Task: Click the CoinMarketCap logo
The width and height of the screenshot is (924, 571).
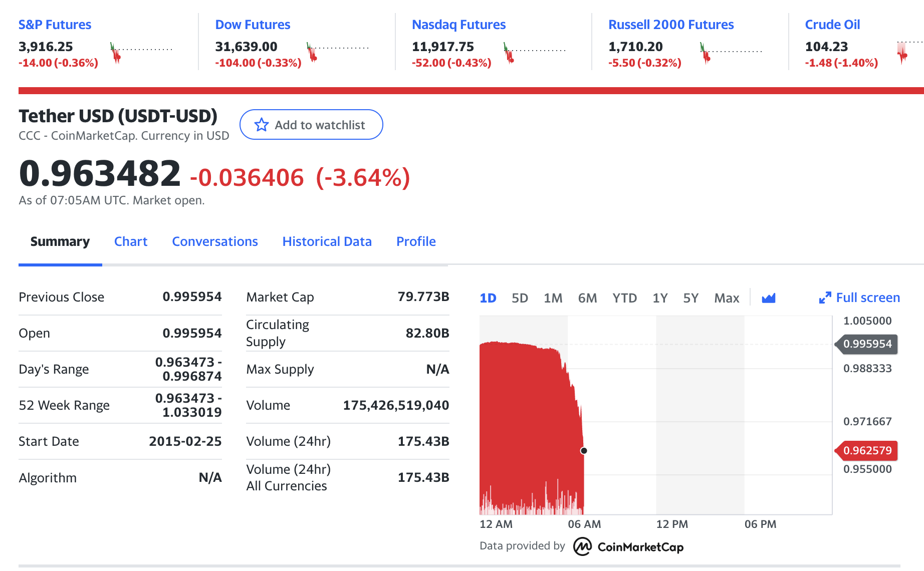Action: tap(628, 546)
